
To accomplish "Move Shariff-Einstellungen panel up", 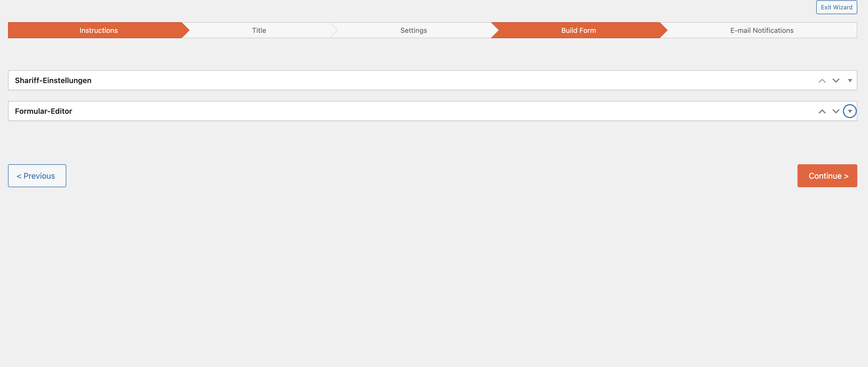I will coord(822,81).
